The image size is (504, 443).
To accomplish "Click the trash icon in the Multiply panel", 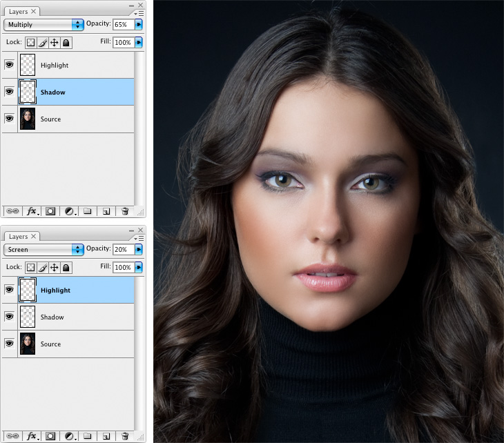I will pyautogui.click(x=125, y=211).
